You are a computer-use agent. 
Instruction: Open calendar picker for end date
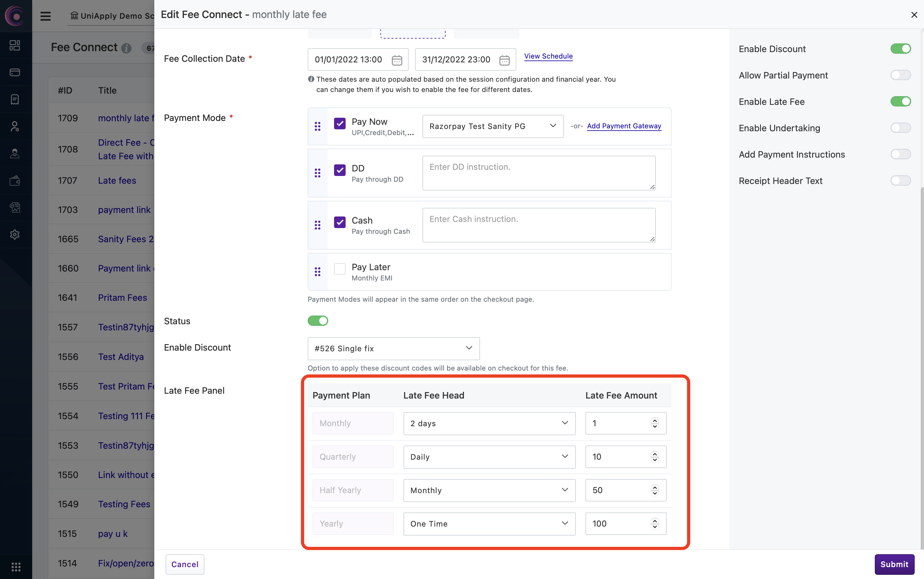[x=504, y=60]
